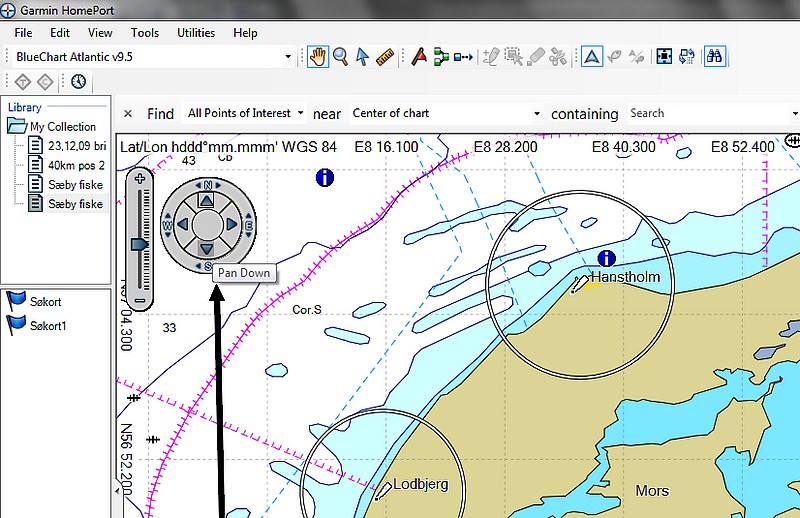This screenshot has width=800, height=518.
Task: Click the Search text field
Action: tap(709, 113)
